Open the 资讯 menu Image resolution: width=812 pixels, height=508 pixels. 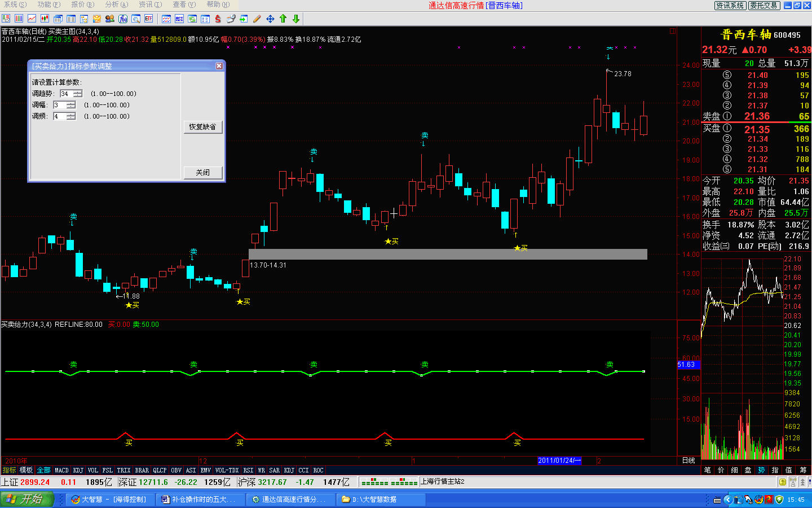[150, 5]
